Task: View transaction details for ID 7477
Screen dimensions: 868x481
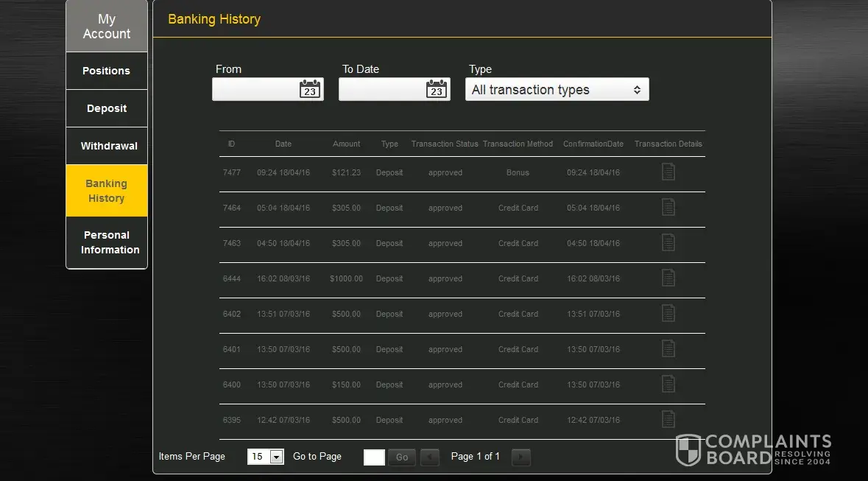Action: coord(668,172)
